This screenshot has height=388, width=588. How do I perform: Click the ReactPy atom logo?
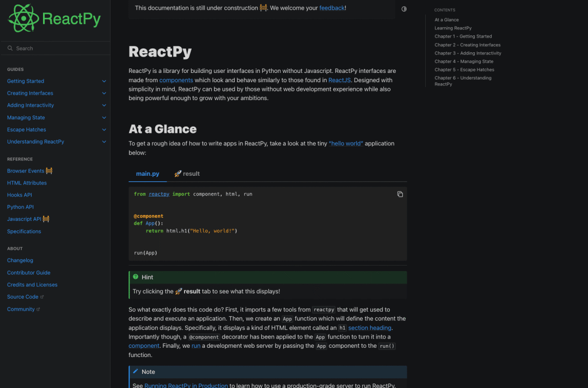pos(24,19)
